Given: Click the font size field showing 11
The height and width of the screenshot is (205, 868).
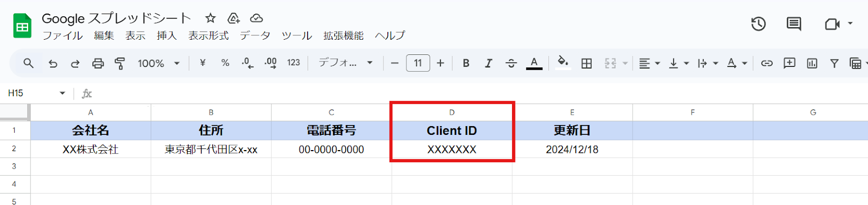Looking at the screenshot, I should click(418, 63).
